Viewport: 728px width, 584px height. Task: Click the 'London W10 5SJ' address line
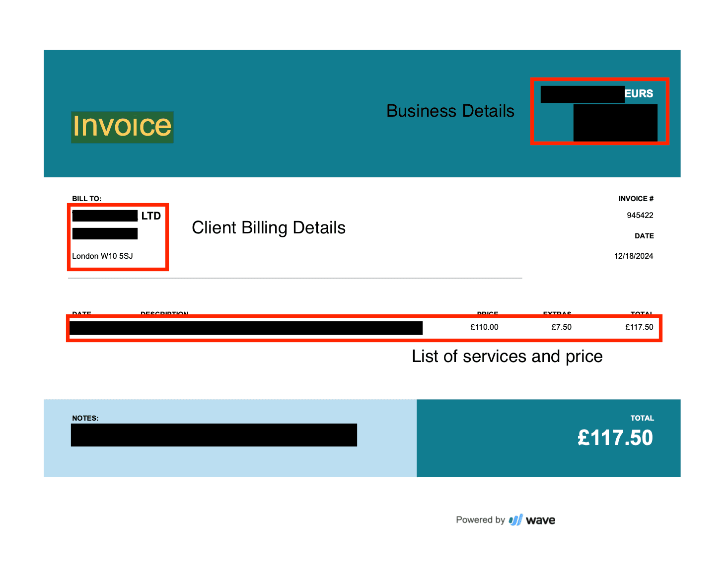tap(102, 256)
